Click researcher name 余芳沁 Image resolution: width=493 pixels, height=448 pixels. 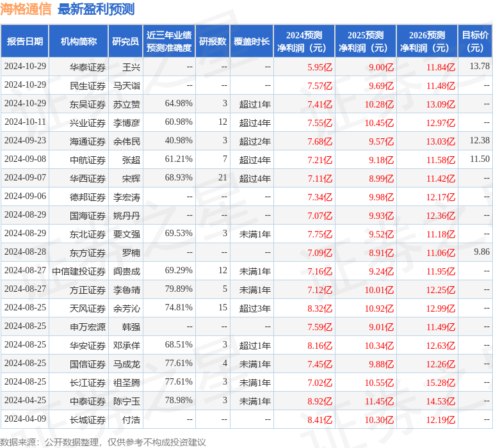(x=127, y=308)
